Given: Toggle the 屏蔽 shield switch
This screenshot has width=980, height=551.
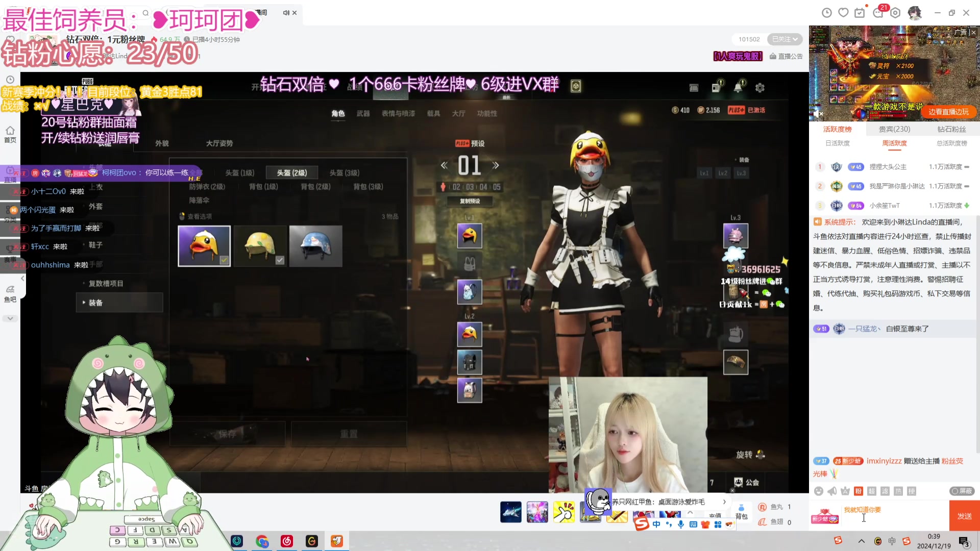Looking at the screenshot, I should [962, 491].
